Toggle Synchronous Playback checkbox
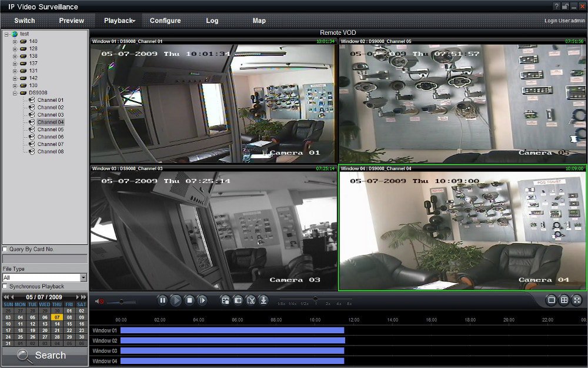Viewport: 588px width, 368px height. tap(5, 286)
